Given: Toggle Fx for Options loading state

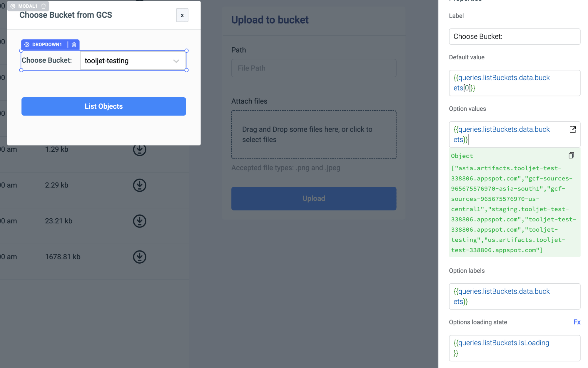Looking at the screenshot, I should tap(577, 322).
